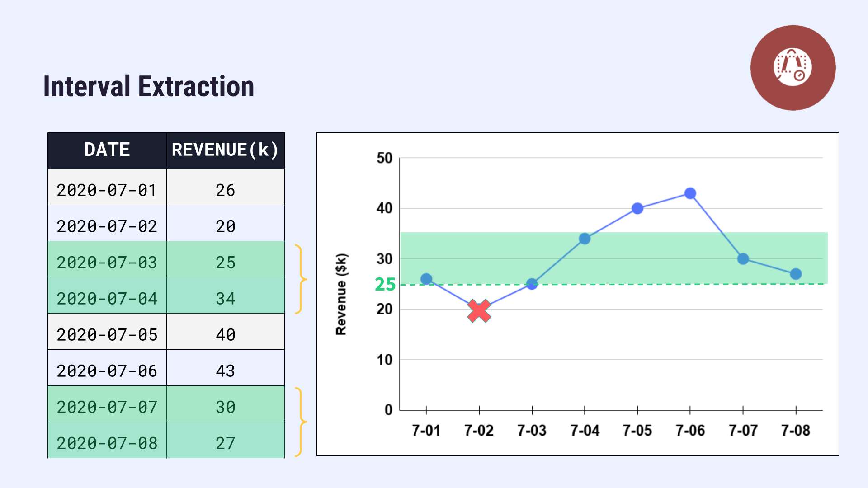Screen dimensions: 868x488
Task: Select the 2020-07-03 date cell
Action: 107,262
